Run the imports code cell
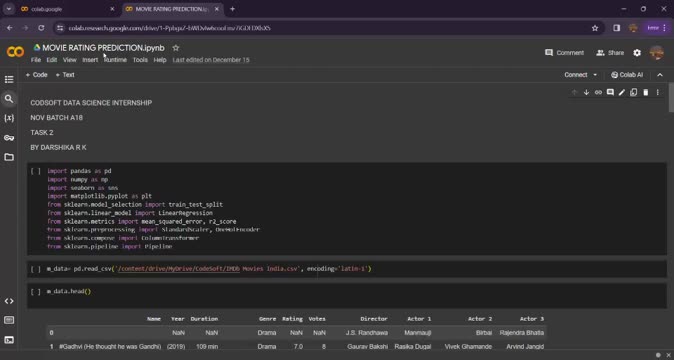The image size is (674, 360). pos(36,171)
